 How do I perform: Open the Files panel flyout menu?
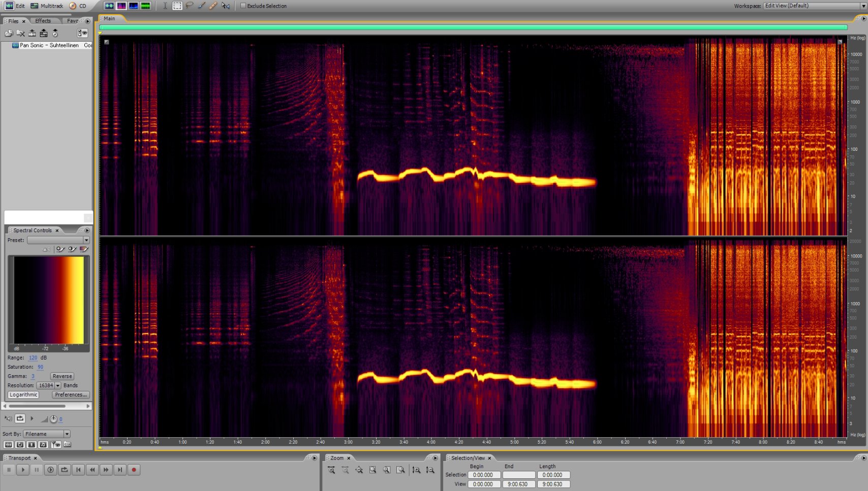[87, 21]
